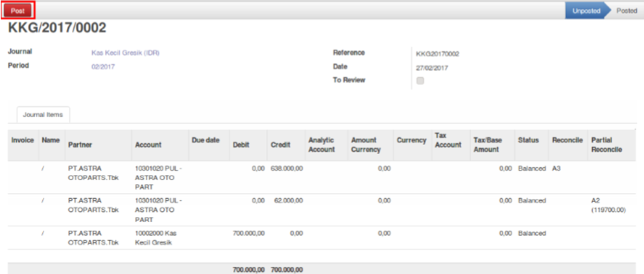Select the row with credit 638.000,00
Viewport: 644px width, 274px height.
coord(286,168)
